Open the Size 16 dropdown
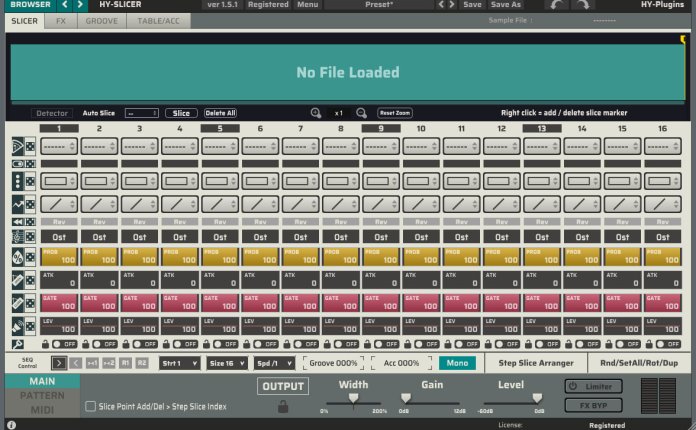Viewport: 696px width, 430px height. pos(227,363)
